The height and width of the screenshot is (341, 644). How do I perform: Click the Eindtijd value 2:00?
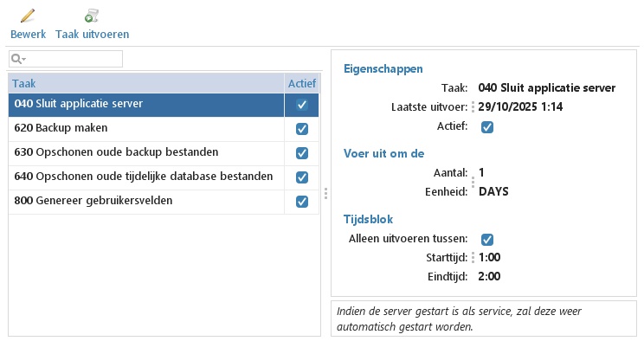pyautogui.click(x=489, y=276)
